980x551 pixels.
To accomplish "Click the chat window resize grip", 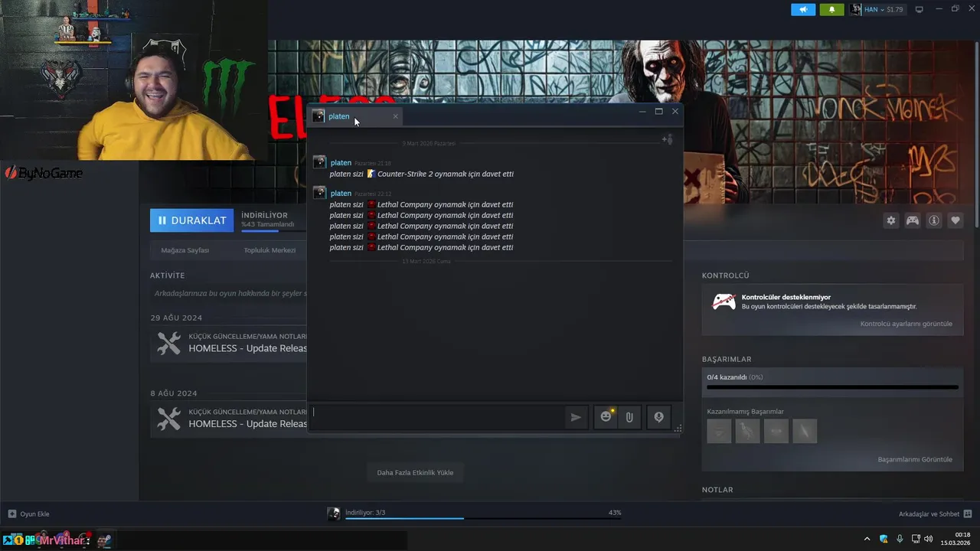I will (x=678, y=429).
